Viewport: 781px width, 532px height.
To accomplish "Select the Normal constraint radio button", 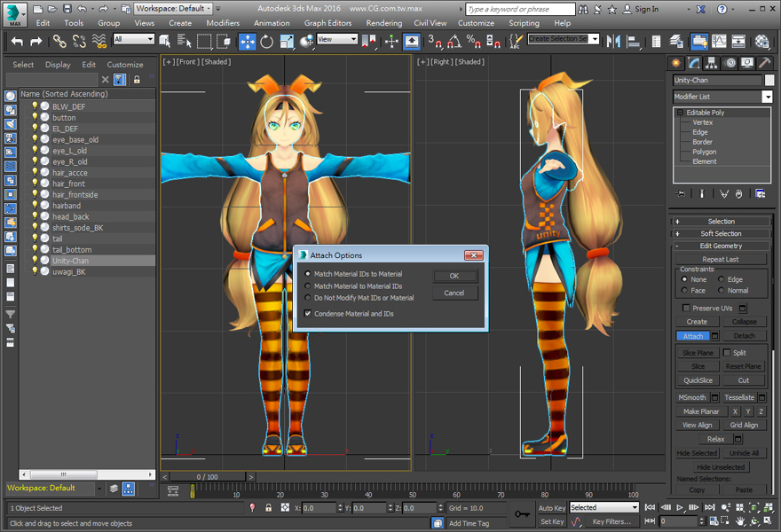I will coord(721,291).
